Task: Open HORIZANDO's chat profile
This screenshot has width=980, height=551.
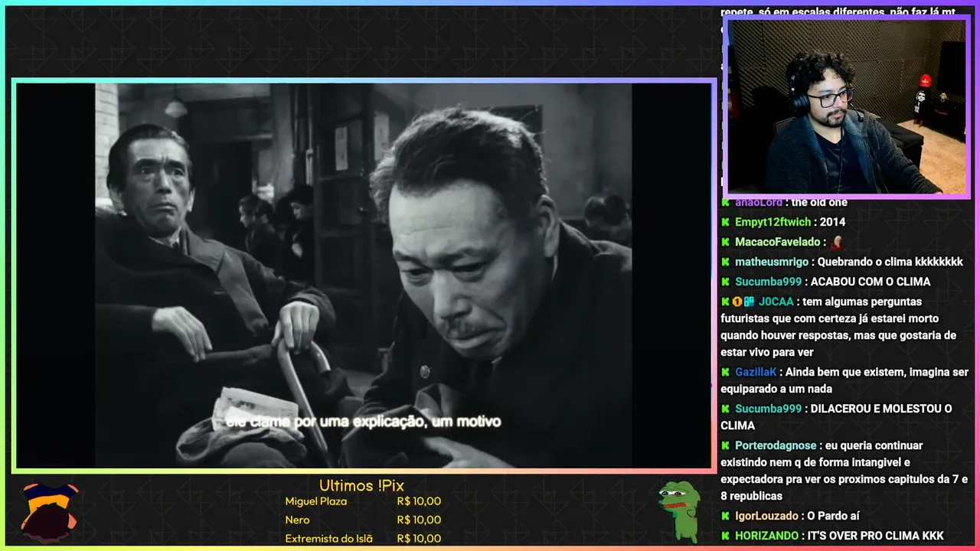Action: [766, 536]
